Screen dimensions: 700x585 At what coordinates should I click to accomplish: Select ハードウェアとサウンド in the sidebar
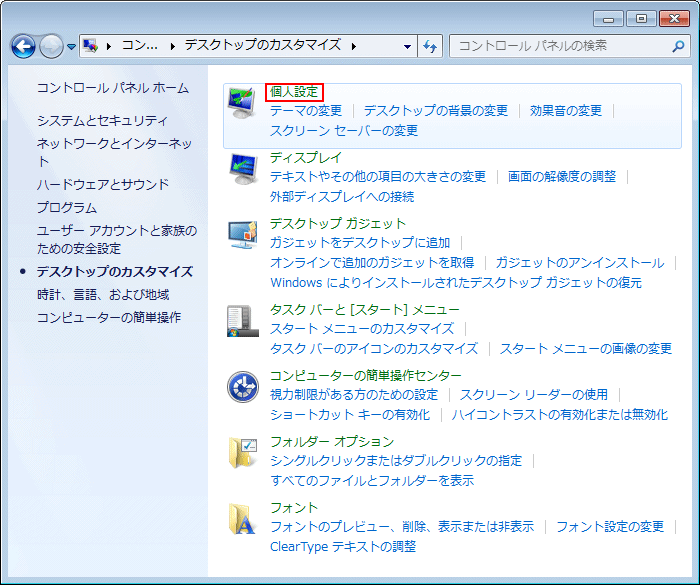coord(102,184)
